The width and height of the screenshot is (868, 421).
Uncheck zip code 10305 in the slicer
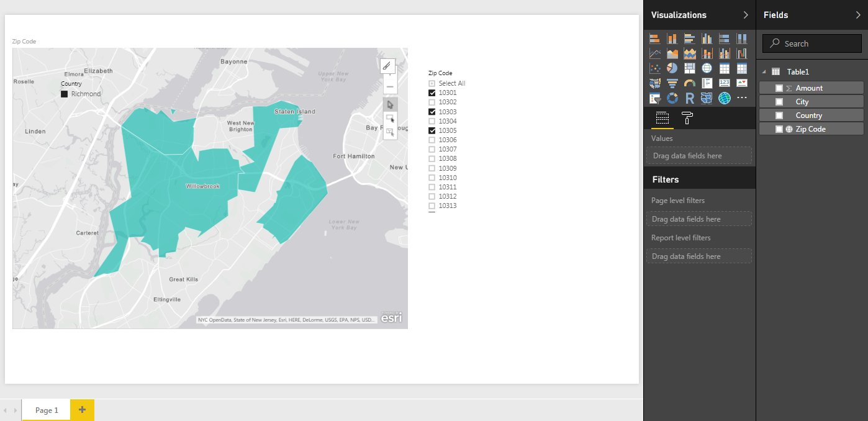pos(431,130)
